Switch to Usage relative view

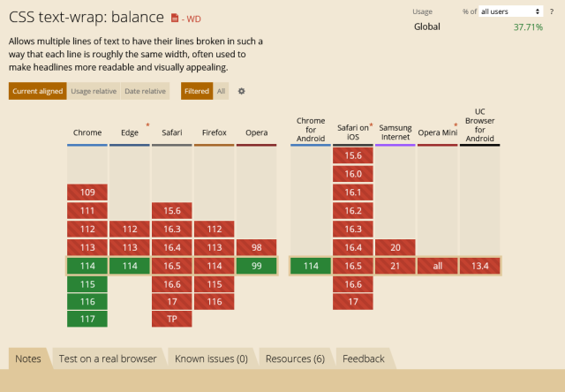click(94, 91)
